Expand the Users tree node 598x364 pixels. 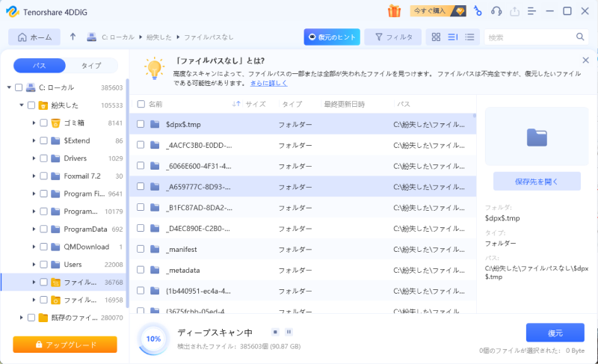pos(34,265)
